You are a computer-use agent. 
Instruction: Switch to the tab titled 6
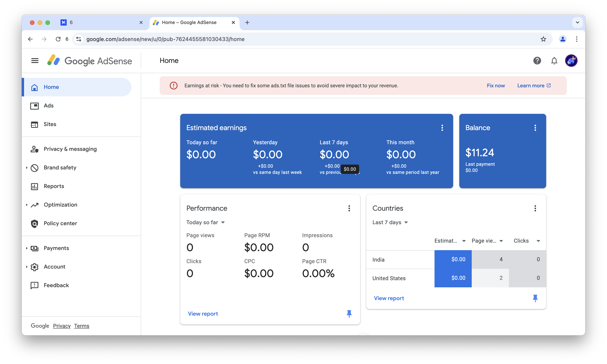(102, 23)
